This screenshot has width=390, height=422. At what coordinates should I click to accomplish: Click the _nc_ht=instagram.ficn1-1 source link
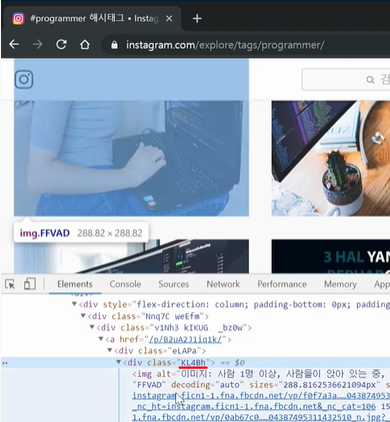click(254, 407)
